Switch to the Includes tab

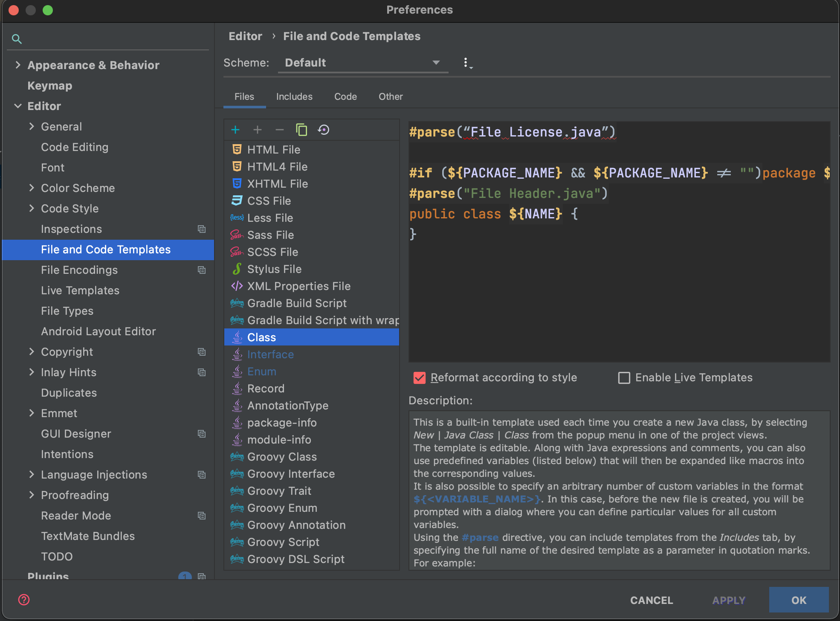coord(294,96)
